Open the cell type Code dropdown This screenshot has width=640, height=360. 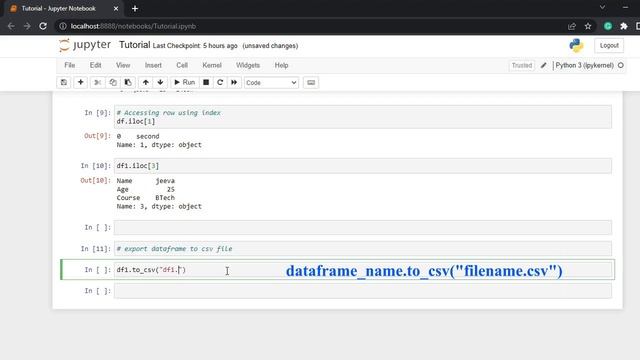tap(271, 82)
